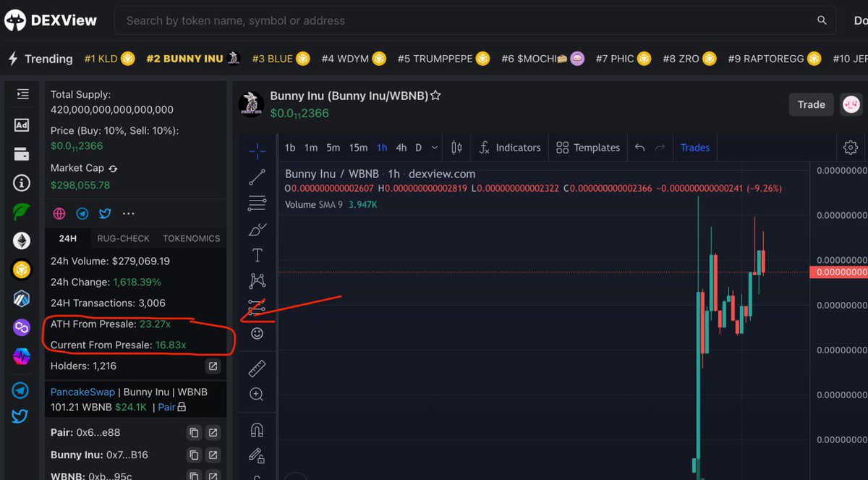Click the green leaf sidebar icon
Image resolution: width=868 pixels, height=480 pixels.
pyautogui.click(x=22, y=212)
